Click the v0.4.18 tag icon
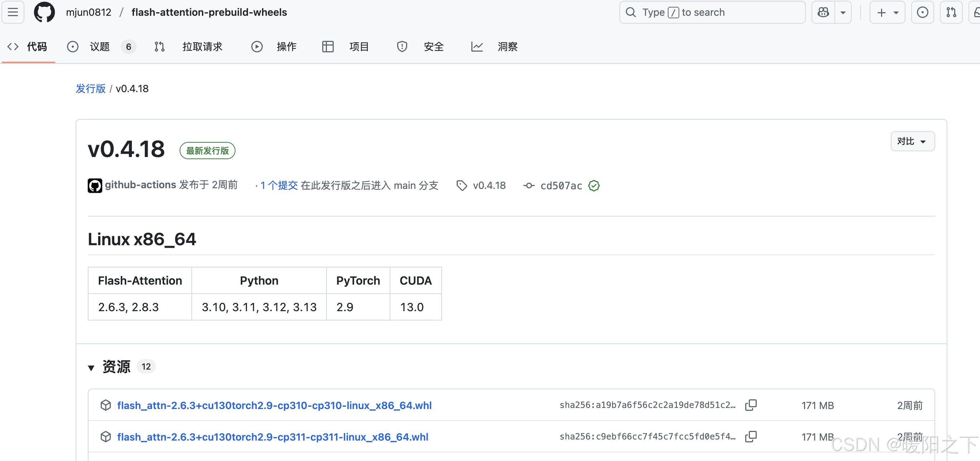This screenshot has width=980, height=461. click(x=461, y=186)
